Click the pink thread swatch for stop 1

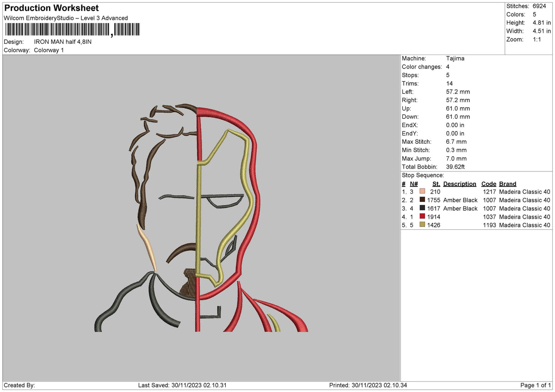(x=422, y=192)
